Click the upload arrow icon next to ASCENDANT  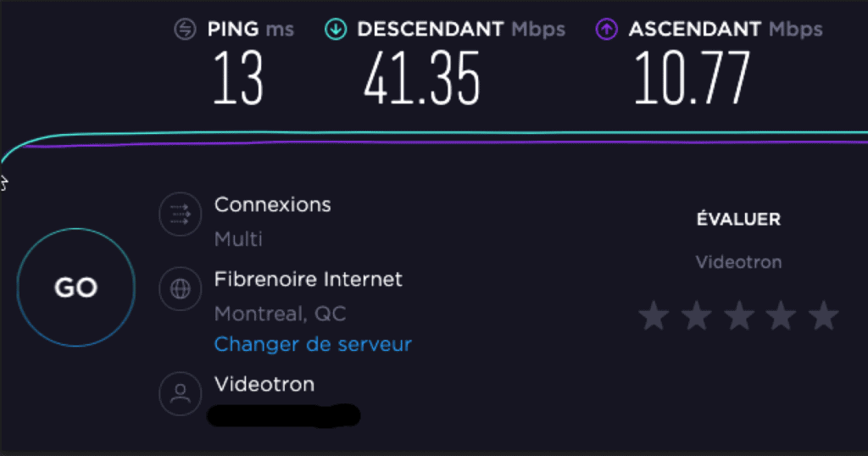point(607,30)
